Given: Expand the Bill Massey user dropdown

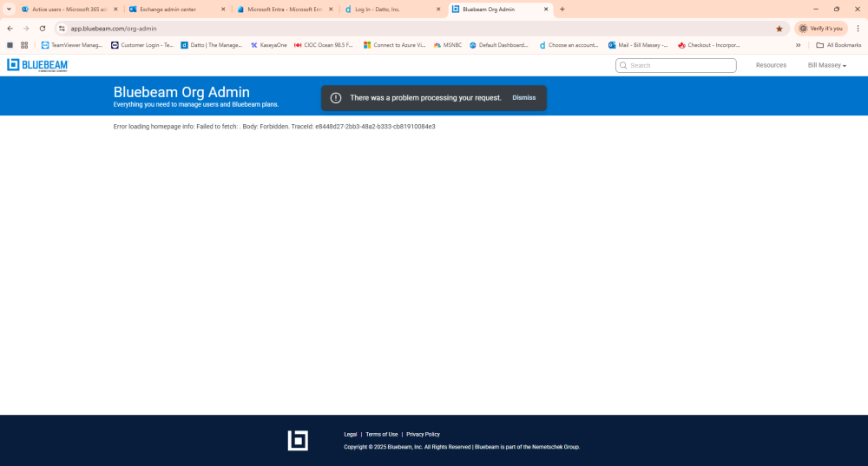Looking at the screenshot, I should [x=826, y=65].
